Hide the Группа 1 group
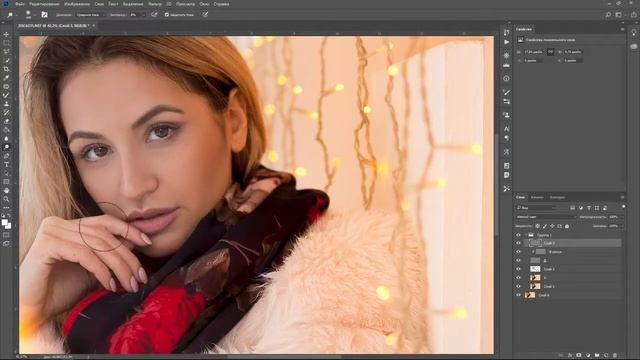Screen dimensions: 640x360 [x=518, y=235]
